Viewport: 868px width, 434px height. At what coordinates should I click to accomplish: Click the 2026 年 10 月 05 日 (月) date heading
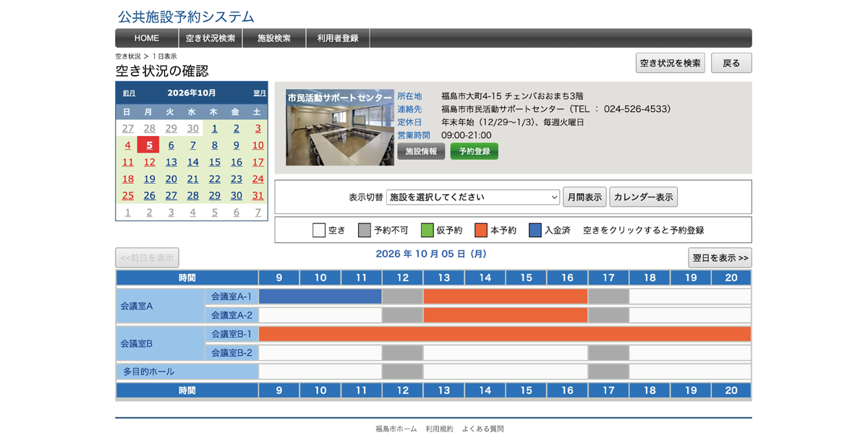[432, 254]
